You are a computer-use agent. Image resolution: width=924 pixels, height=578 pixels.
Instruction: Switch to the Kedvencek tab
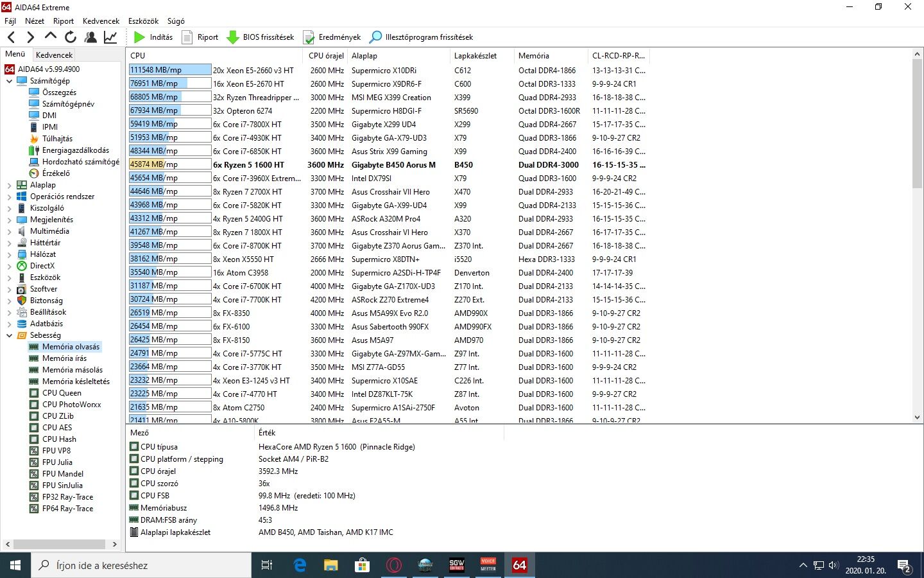pos(55,55)
